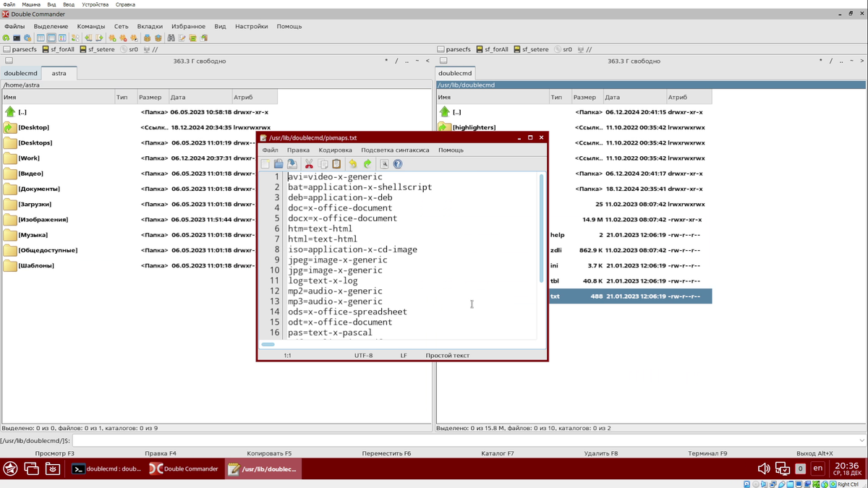Screen dimensions: 868x488
Task: Select the [highlighters] entry in the right panel
Action: [474, 128]
